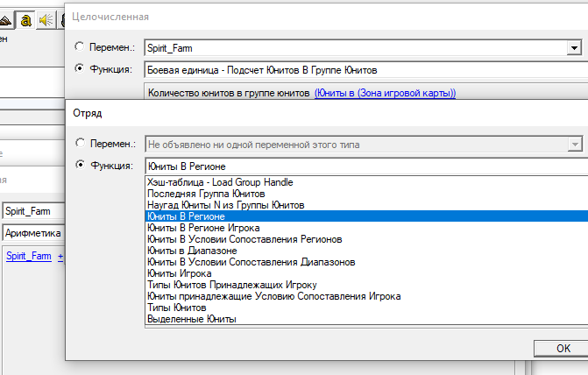
Task: Choose 'Юниты в Диапазоне' from list
Action: pos(193,251)
